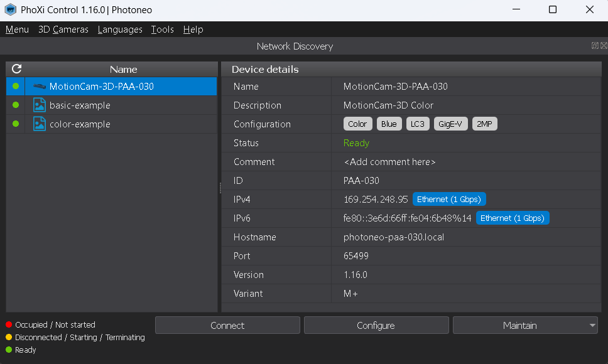Image resolution: width=608 pixels, height=364 pixels.
Task: Click the color-example file image icon
Action: point(39,124)
